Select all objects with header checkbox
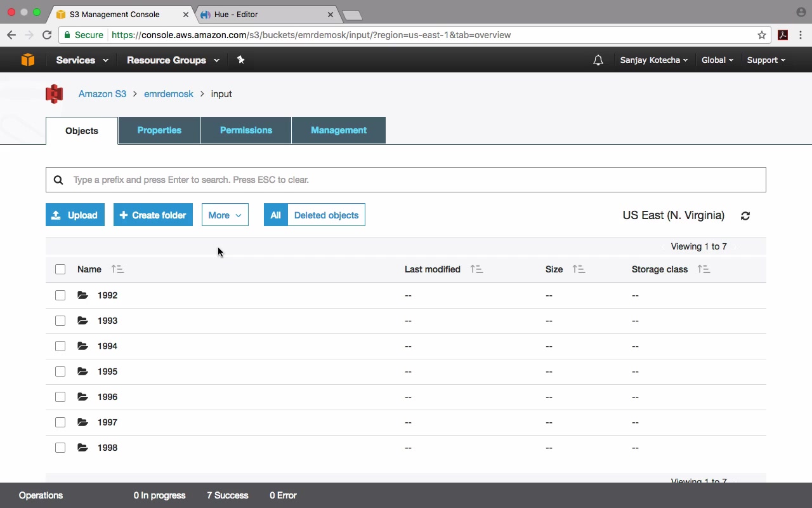Image resolution: width=812 pixels, height=508 pixels. coord(60,269)
